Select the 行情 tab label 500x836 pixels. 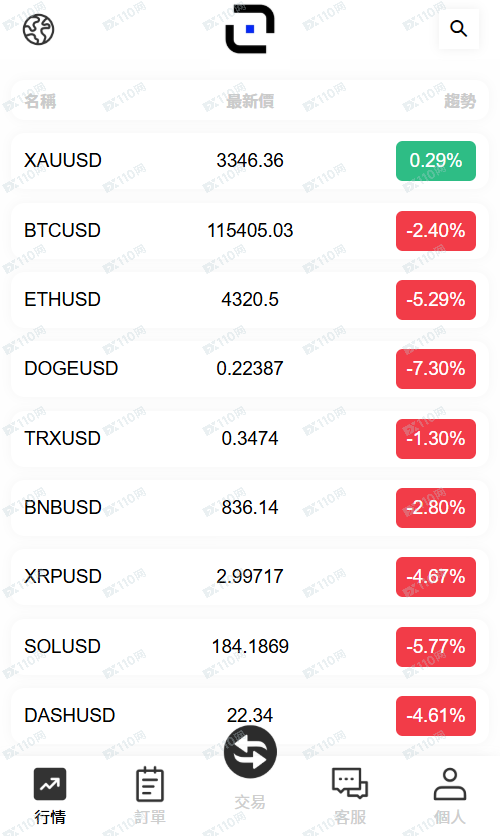50,817
